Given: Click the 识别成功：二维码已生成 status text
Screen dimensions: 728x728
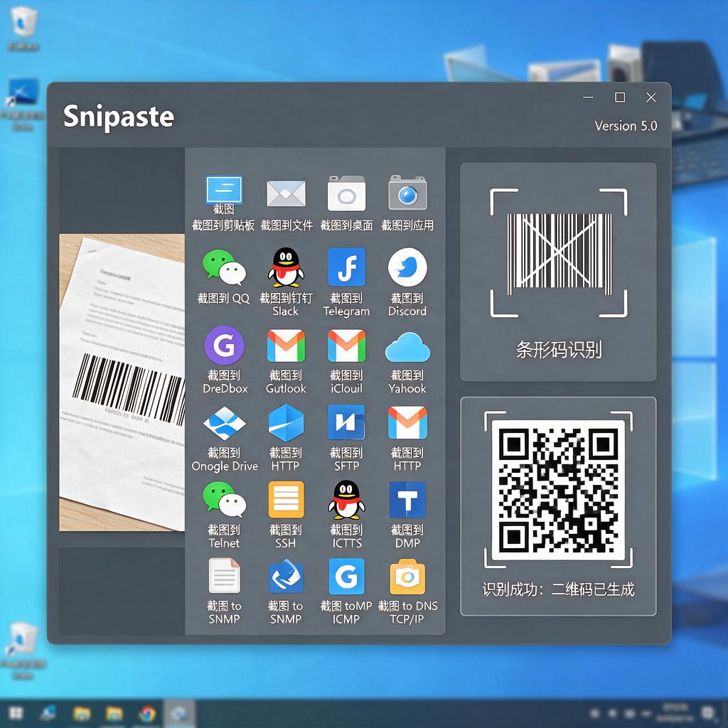Looking at the screenshot, I should tap(558, 589).
